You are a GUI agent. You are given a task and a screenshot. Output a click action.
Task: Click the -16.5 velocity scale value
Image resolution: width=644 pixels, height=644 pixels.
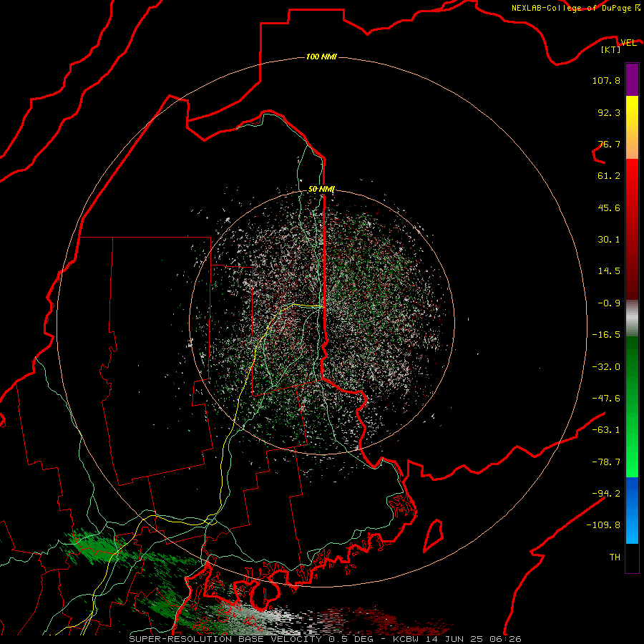click(606, 335)
